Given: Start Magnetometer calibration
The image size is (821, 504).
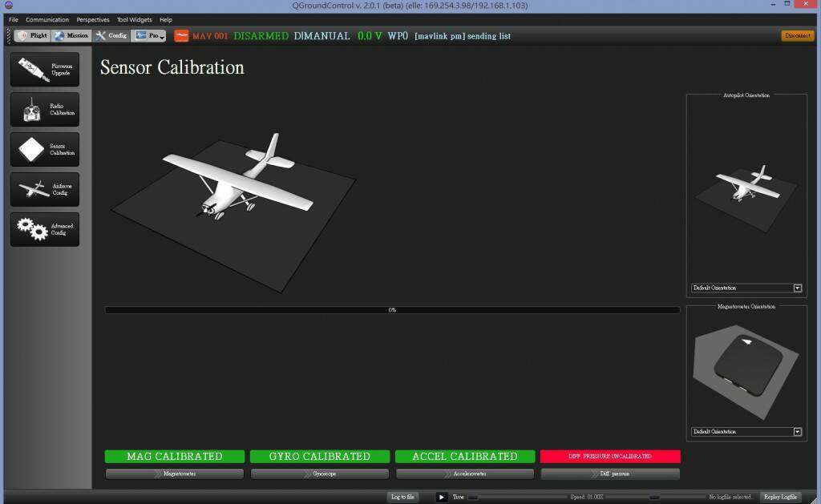Looking at the screenshot, I should pyautogui.click(x=175, y=474).
